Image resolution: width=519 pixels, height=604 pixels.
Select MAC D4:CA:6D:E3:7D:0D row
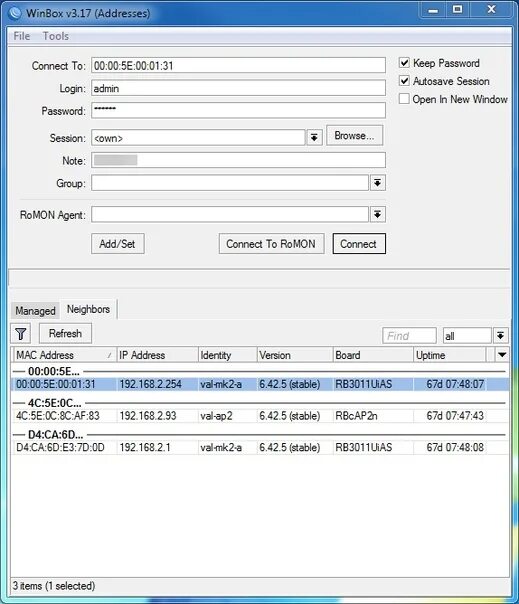point(260,447)
